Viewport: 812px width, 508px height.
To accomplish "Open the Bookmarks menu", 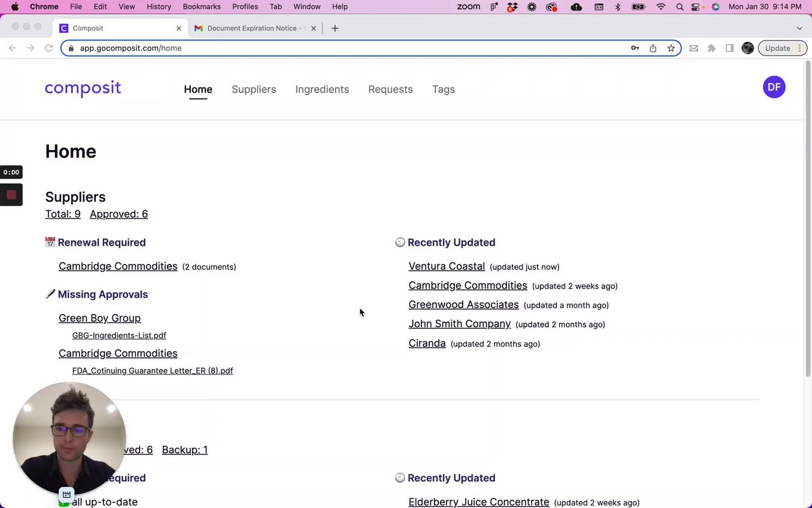I will (x=202, y=6).
